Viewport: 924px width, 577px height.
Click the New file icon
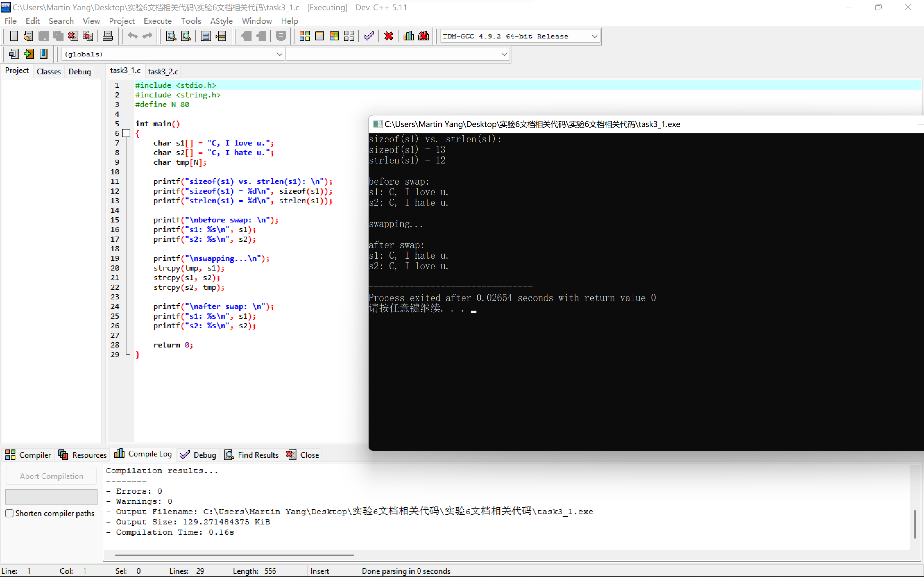(14, 36)
